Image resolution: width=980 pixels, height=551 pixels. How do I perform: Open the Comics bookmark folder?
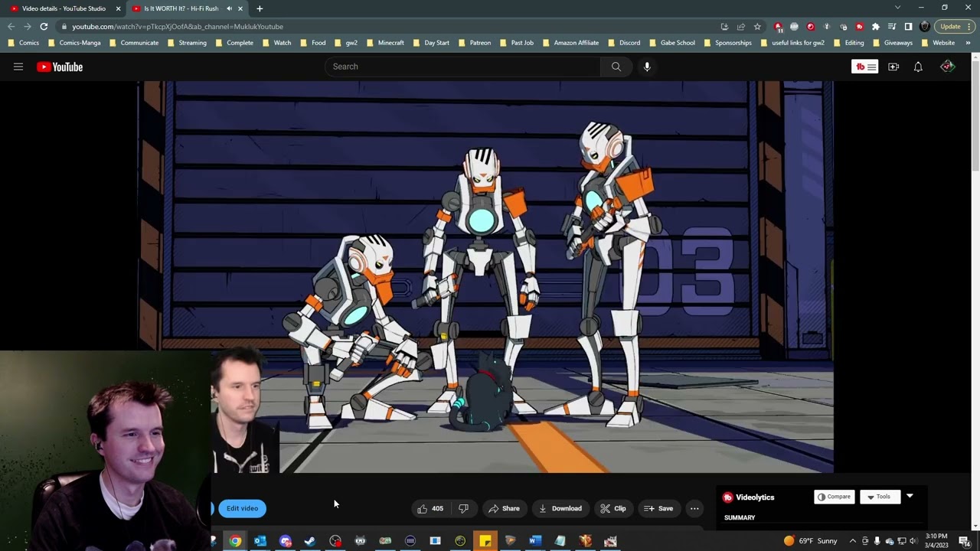coord(24,43)
